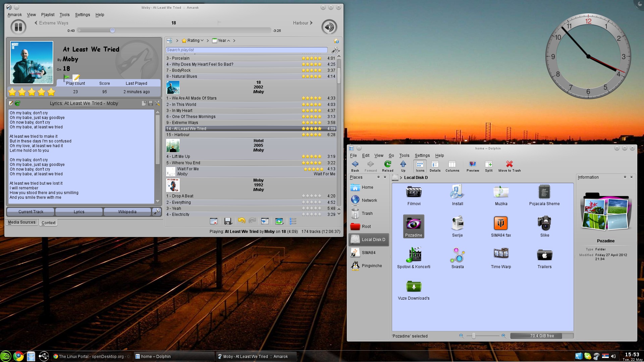Viewport: 644px width, 362px height.
Task: Go Up one folder in Dolphin
Action: click(x=403, y=166)
